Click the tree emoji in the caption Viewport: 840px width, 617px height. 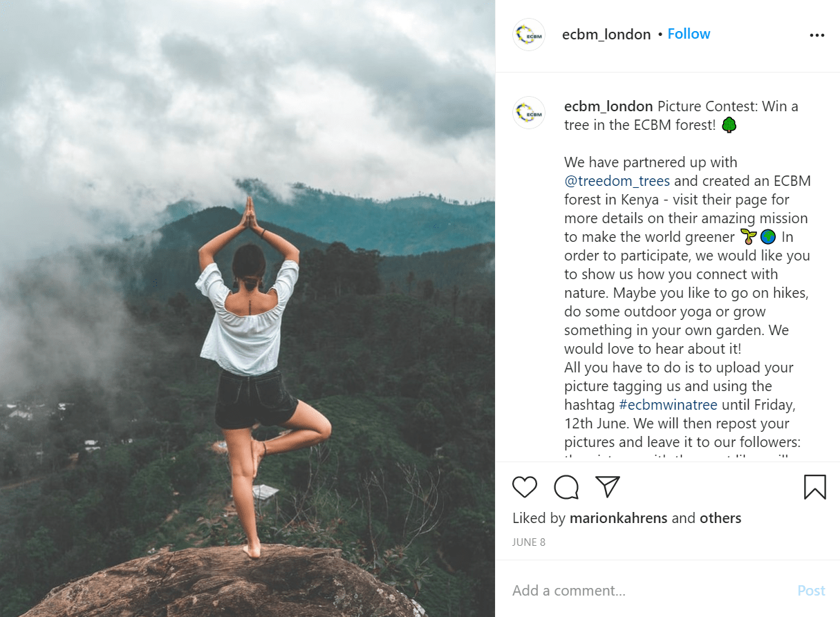pos(729,125)
